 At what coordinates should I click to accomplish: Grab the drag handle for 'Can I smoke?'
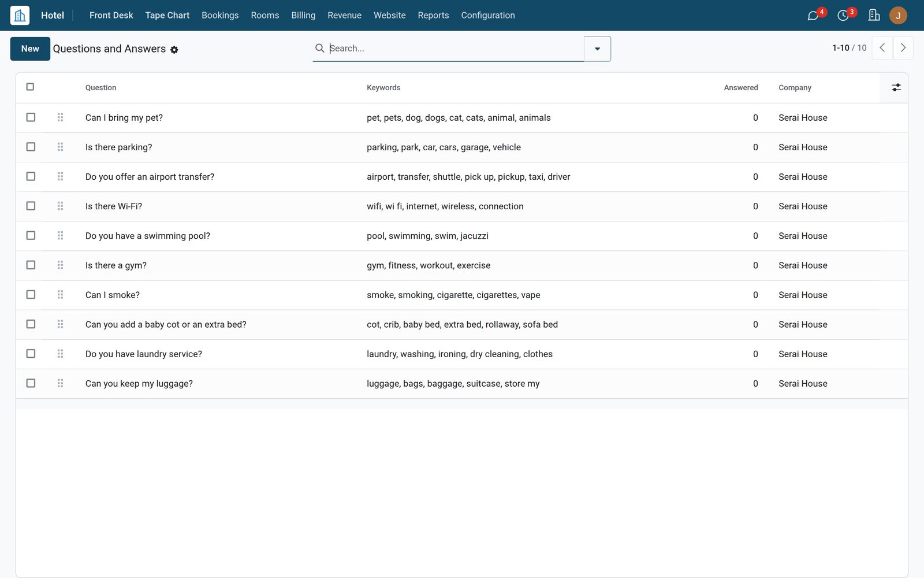coord(60,294)
